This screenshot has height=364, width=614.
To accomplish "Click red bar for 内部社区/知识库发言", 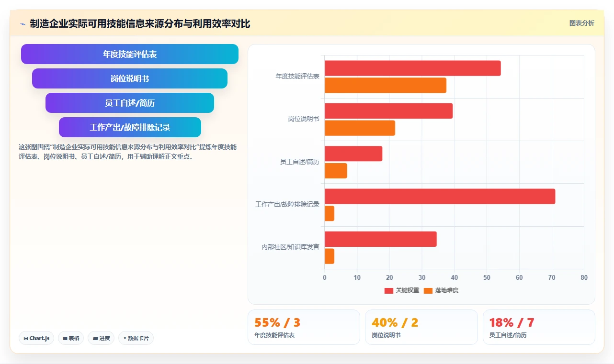I will (x=381, y=239).
